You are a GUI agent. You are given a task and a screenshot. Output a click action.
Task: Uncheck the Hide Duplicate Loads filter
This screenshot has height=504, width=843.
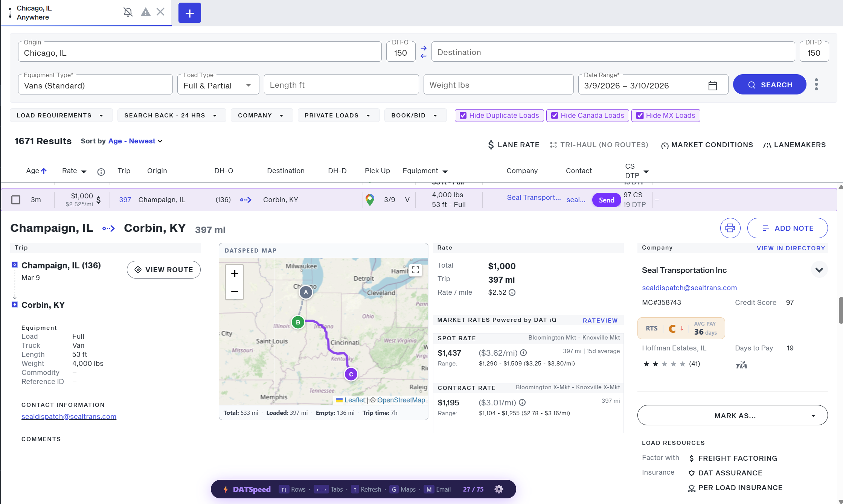click(x=463, y=116)
